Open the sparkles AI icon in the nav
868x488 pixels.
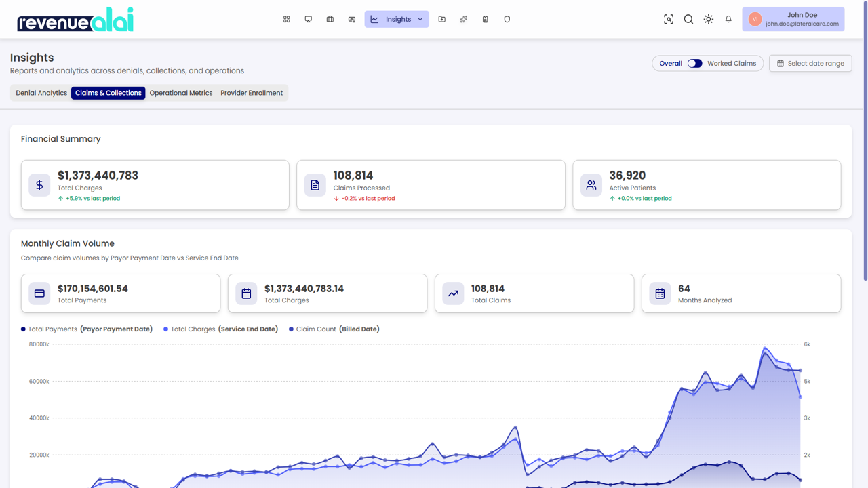coord(463,19)
